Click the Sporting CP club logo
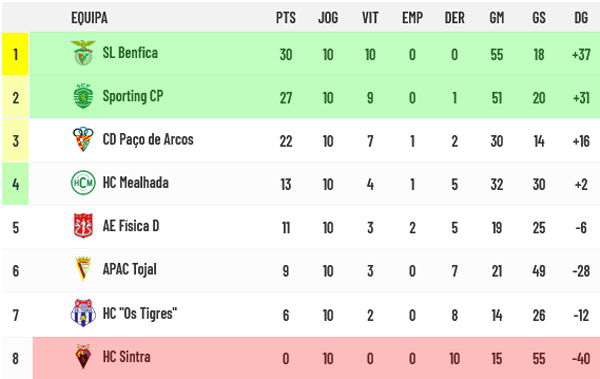The image size is (600, 379). click(x=83, y=96)
